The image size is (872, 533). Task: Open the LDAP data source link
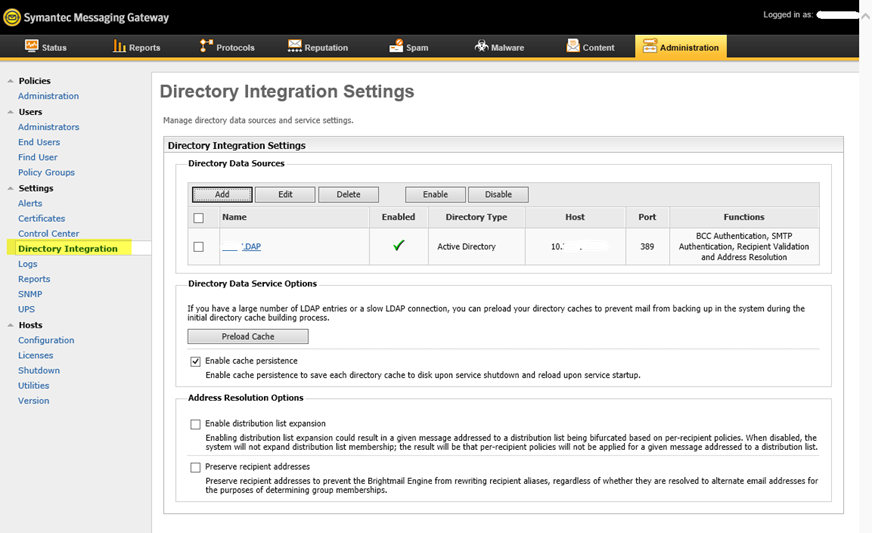tap(241, 246)
